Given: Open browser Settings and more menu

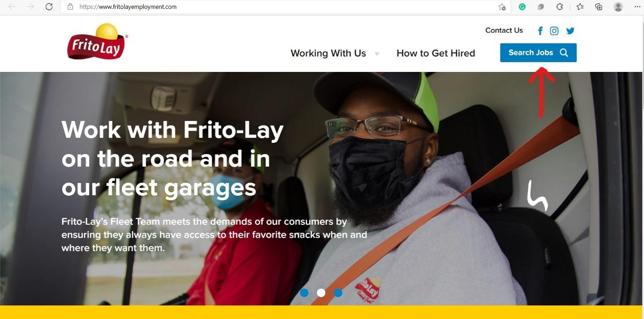Looking at the screenshot, I should [x=637, y=7].
